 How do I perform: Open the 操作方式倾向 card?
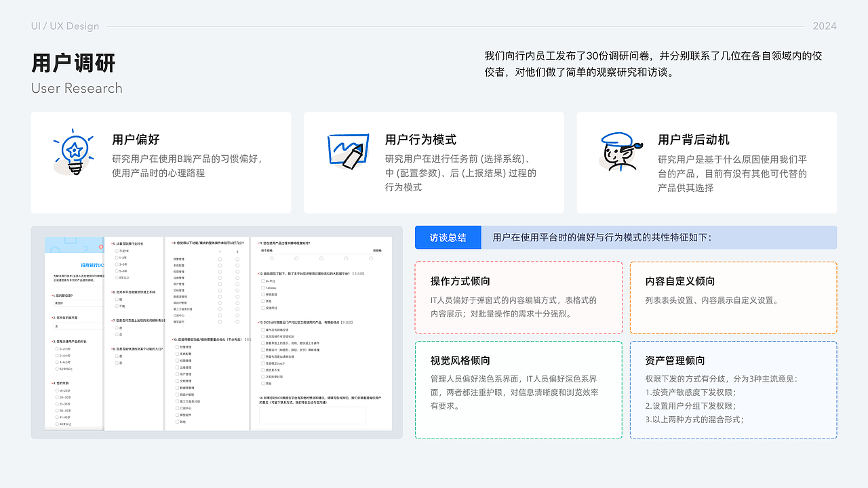click(x=518, y=298)
